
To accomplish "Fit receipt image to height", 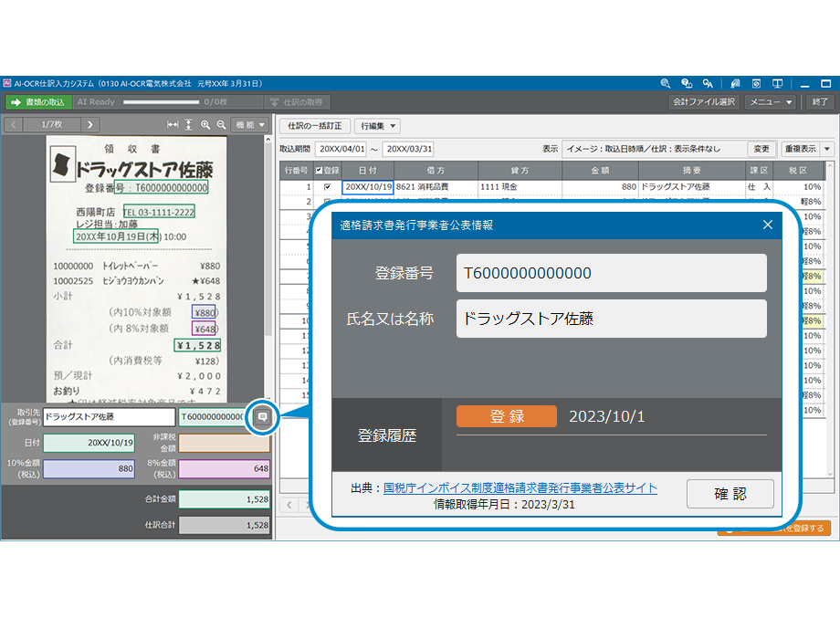I will coord(189,125).
